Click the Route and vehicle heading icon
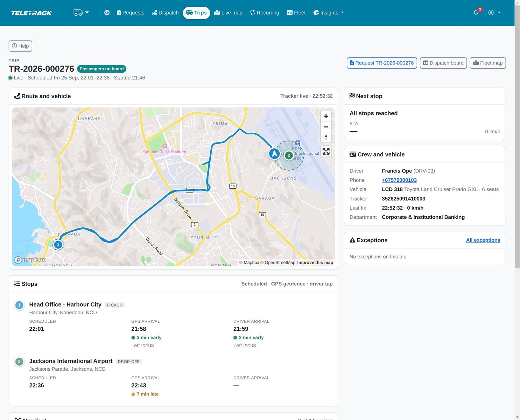 [x=17, y=96]
